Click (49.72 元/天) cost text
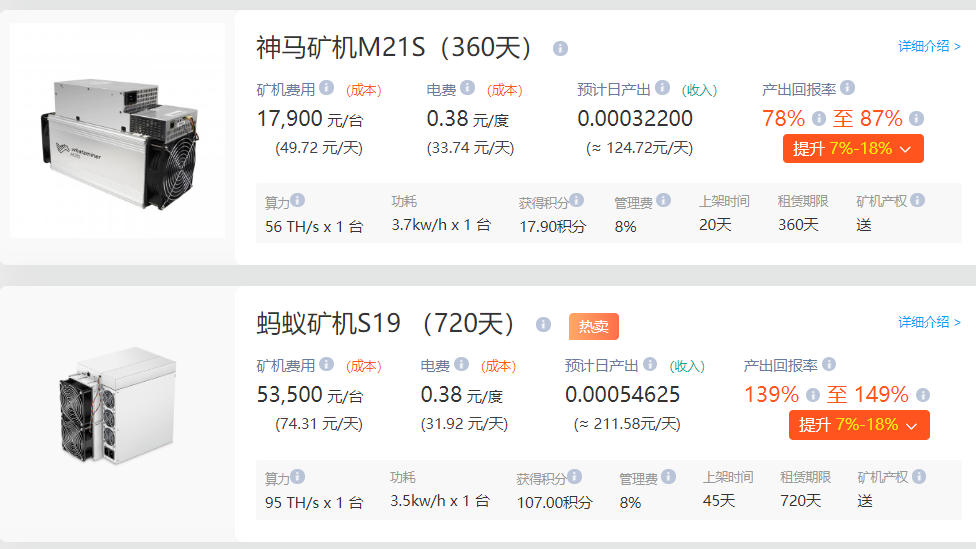The width and height of the screenshot is (976, 549). tap(319, 148)
